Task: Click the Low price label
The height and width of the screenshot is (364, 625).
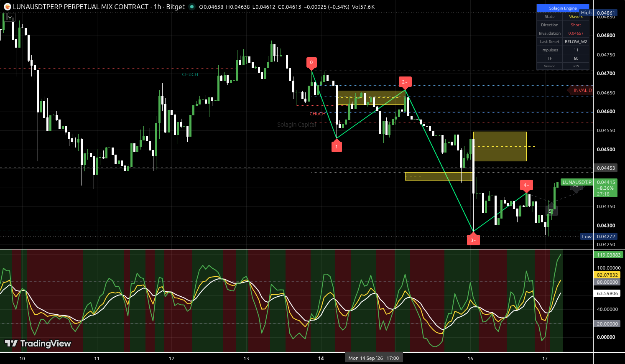Action: 587,237
